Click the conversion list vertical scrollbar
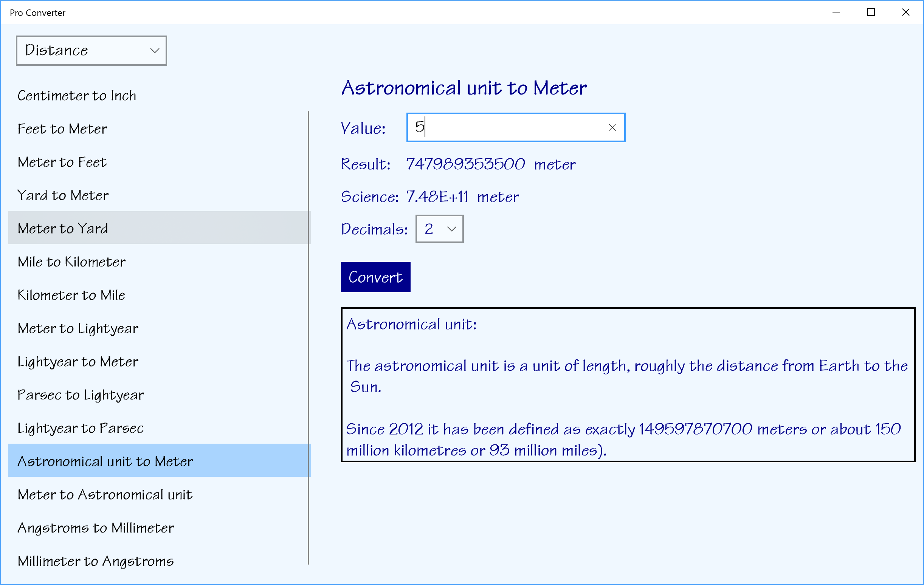This screenshot has width=924, height=585. (x=308, y=337)
